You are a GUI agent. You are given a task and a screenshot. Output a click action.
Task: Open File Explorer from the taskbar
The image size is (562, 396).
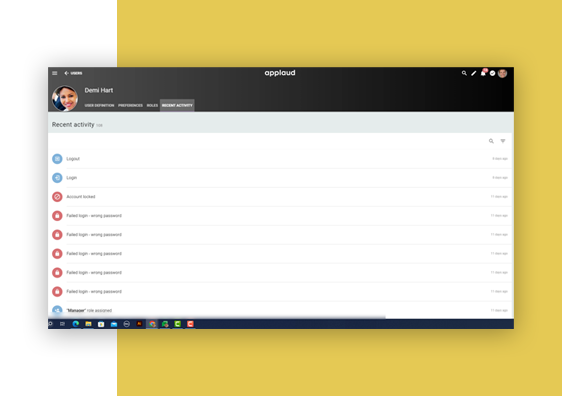[88, 324]
